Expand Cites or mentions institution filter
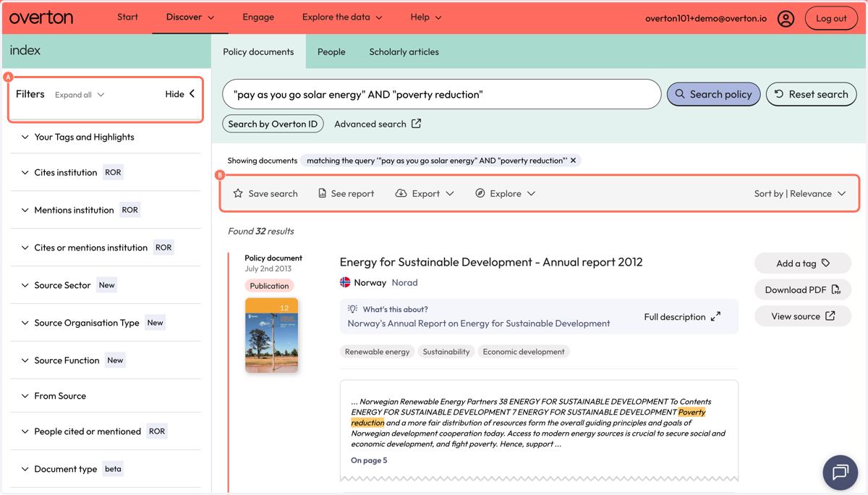This screenshot has width=868, height=495. (x=106, y=247)
